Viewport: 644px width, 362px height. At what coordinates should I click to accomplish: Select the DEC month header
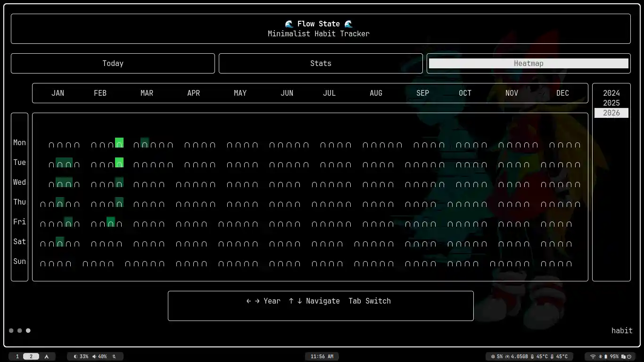pos(562,93)
